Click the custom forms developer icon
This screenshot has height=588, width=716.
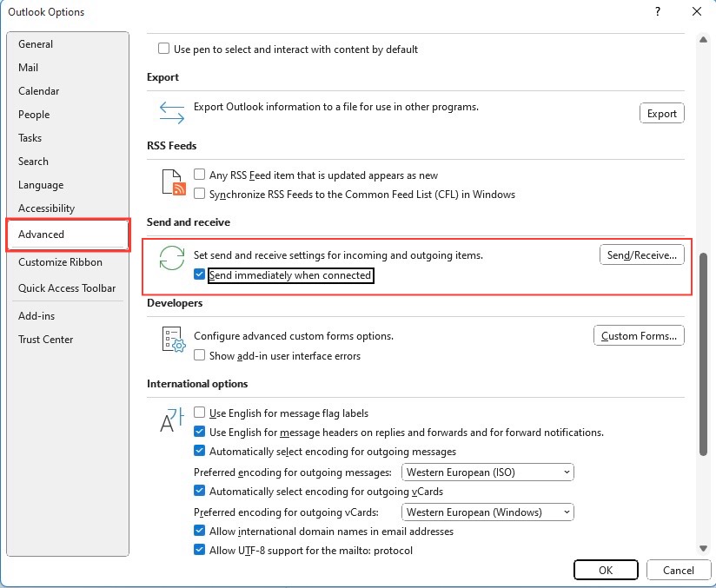tap(174, 340)
